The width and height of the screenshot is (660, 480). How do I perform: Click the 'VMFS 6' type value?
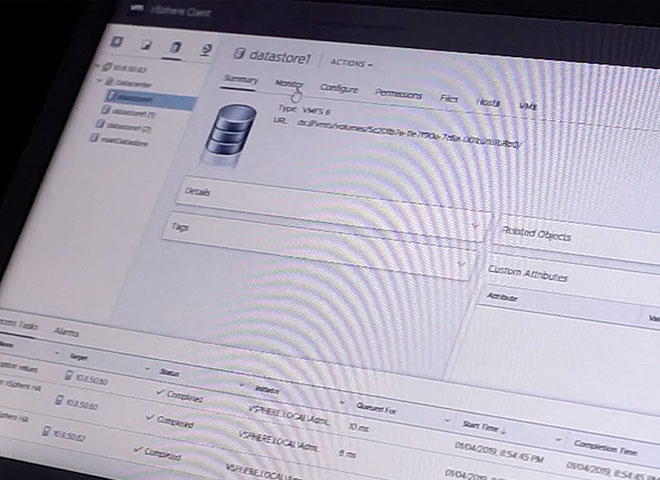tap(316, 111)
